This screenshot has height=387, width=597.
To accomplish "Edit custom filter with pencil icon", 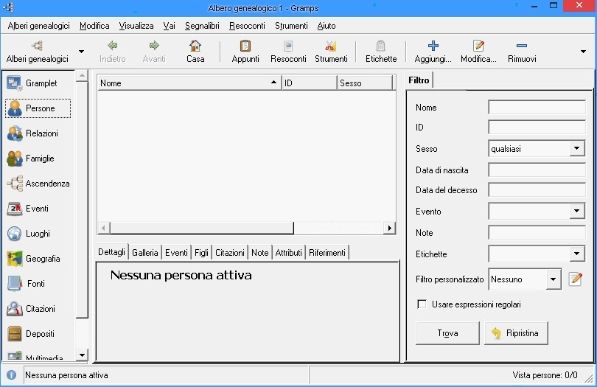I will [x=575, y=279].
